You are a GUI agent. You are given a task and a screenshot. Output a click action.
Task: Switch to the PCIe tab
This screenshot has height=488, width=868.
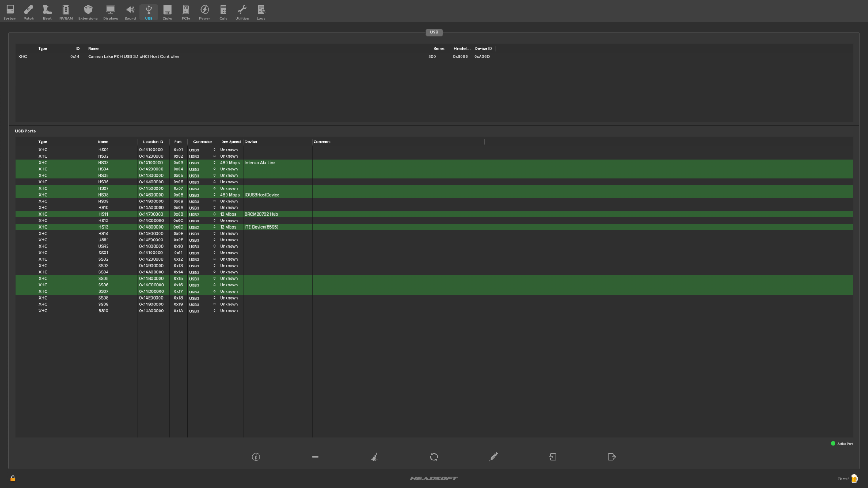tap(186, 12)
